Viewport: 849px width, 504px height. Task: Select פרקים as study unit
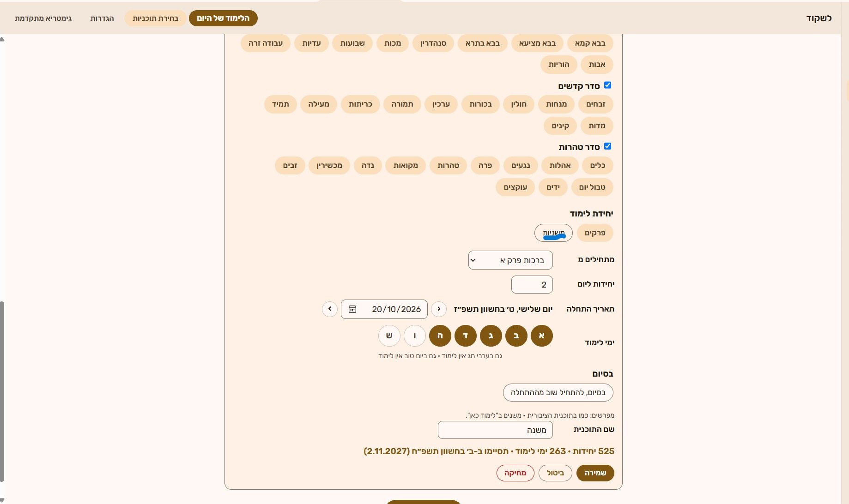click(595, 233)
